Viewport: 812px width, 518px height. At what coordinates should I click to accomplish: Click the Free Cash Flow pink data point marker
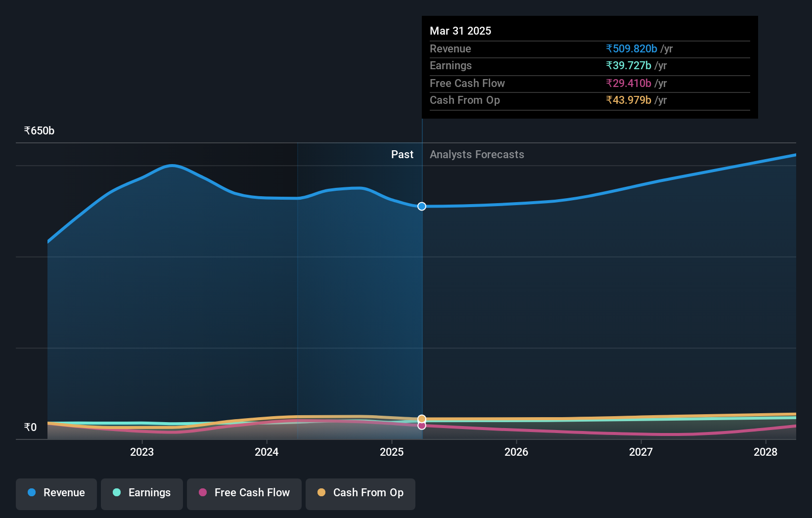click(x=422, y=426)
